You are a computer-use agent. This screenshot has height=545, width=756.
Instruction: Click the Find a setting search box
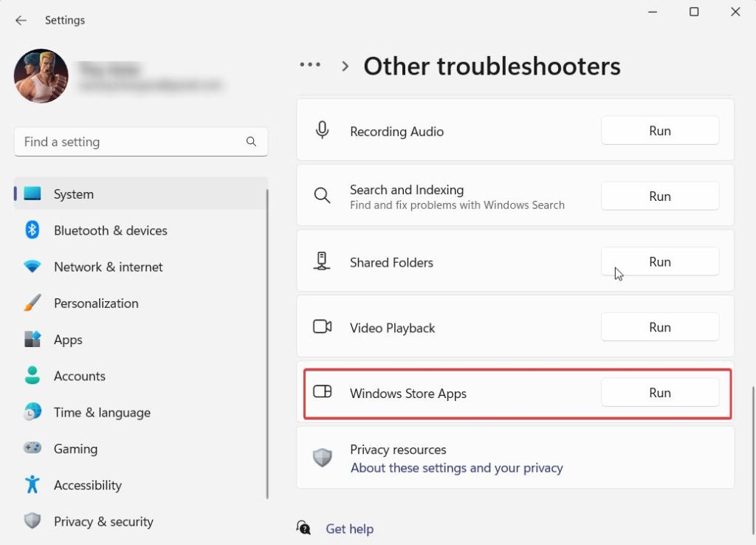click(129, 142)
